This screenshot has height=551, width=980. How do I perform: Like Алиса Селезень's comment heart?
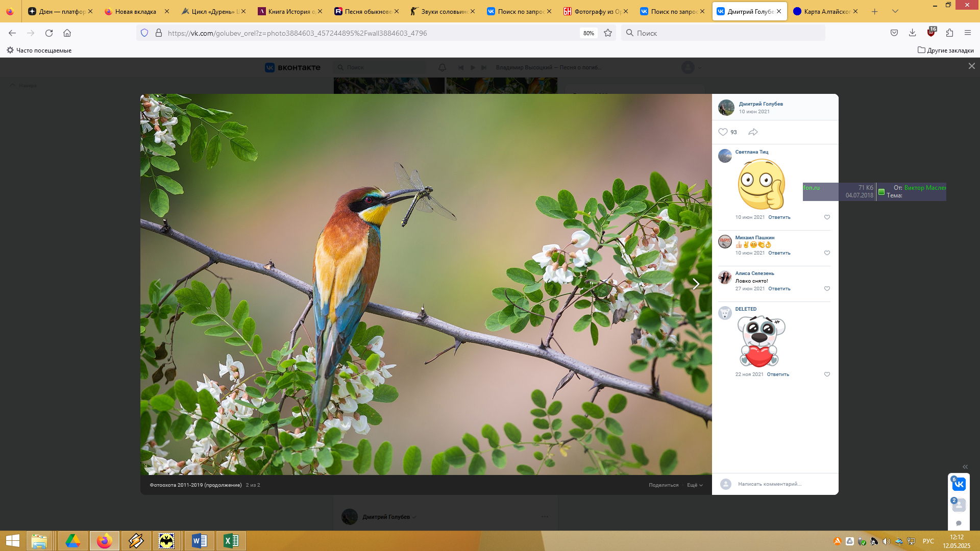[x=827, y=289]
